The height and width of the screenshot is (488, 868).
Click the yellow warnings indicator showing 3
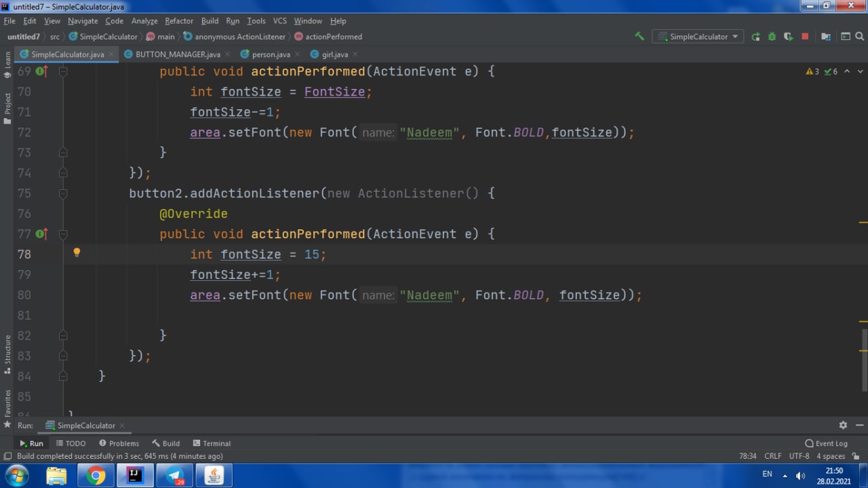click(812, 71)
